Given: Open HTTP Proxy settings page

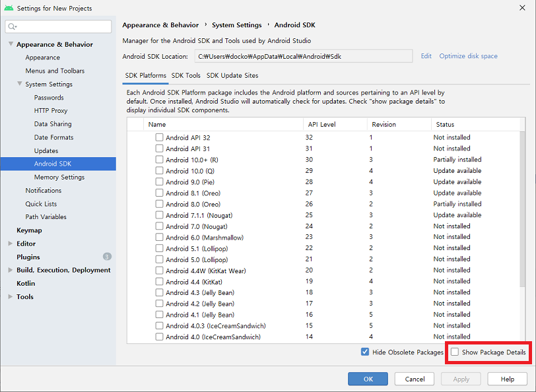Looking at the screenshot, I should point(51,111).
